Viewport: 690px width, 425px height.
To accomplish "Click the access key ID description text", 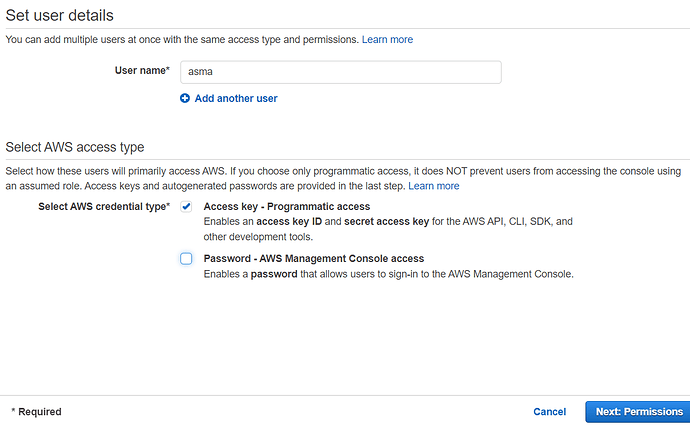I will point(388,229).
